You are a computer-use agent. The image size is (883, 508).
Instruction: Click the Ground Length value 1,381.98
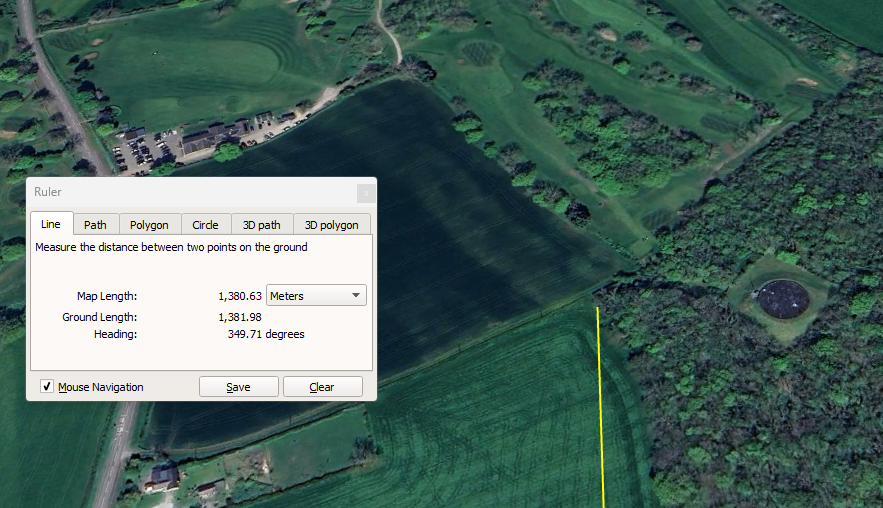pyautogui.click(x=240, y=317)
